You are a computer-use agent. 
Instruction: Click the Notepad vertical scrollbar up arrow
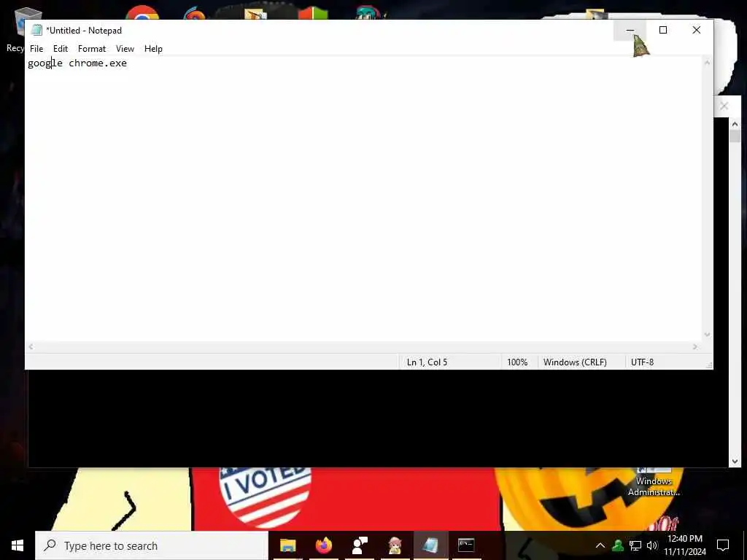707,63
